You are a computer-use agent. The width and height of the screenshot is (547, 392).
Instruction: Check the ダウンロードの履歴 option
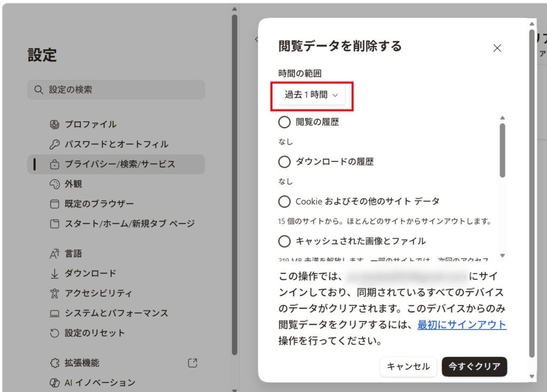pos(285,162)
